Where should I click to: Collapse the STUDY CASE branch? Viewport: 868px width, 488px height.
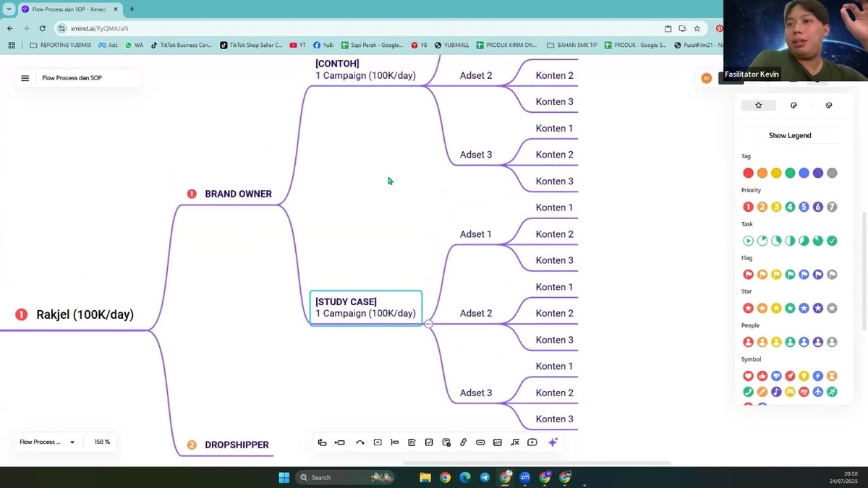(429, 324)
